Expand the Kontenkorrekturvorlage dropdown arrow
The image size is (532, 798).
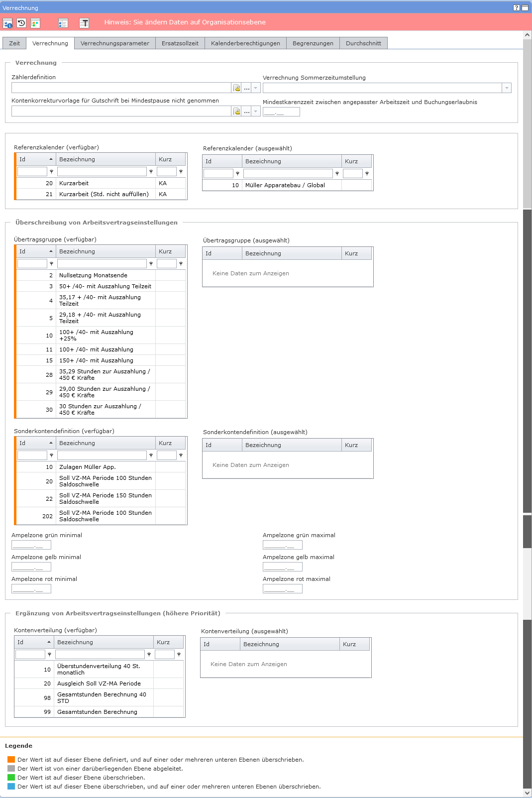tap(256, 112)
